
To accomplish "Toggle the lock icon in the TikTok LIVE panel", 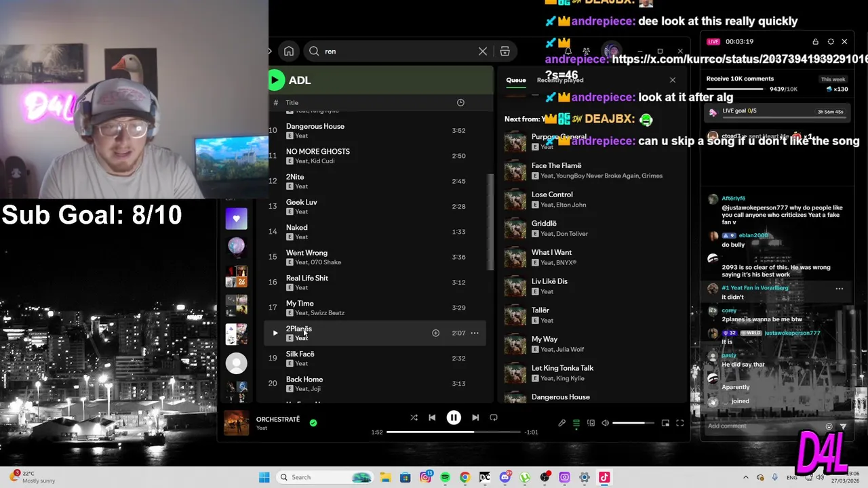I will tap(816, 41).
